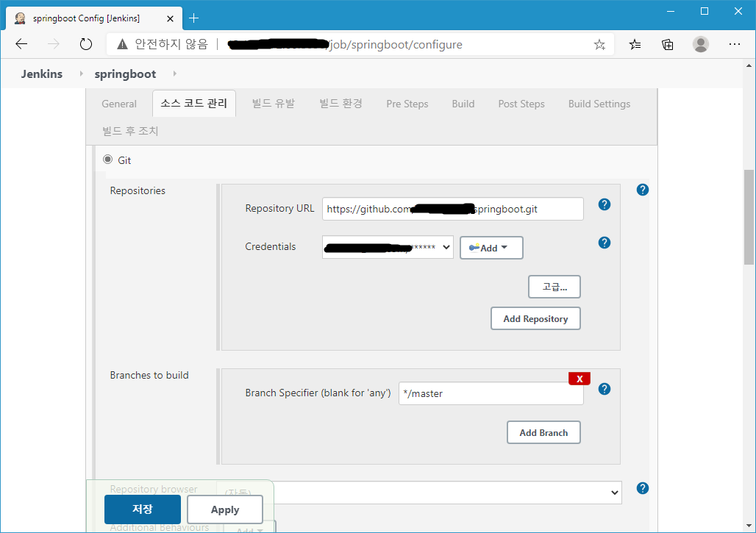Click the Add Branch button
Image resolution: width=756 pixels, height=533 pixels.
543,432
